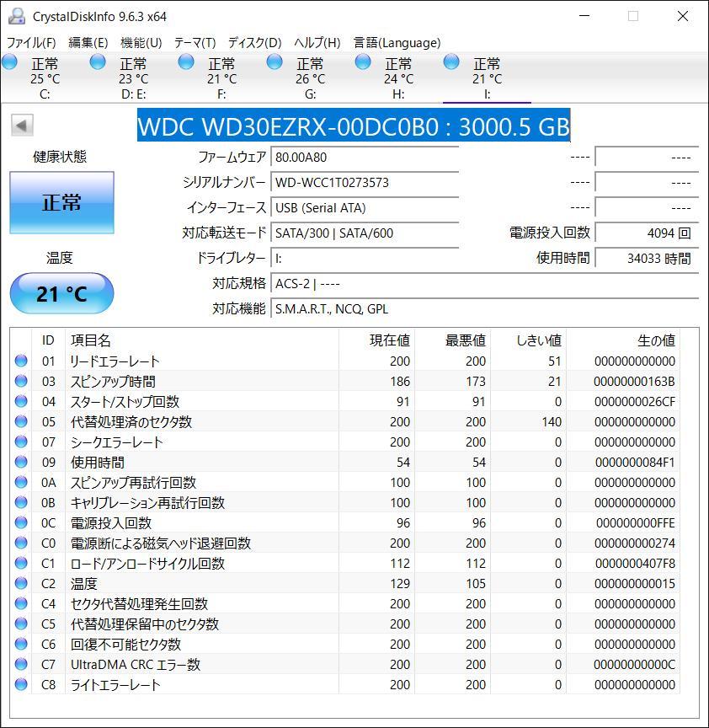Image resolution: width=709 pixels, height=728 pixels.
Task: Click the transfer mode field SATA/300 | SATA/600
Action: 365,233
